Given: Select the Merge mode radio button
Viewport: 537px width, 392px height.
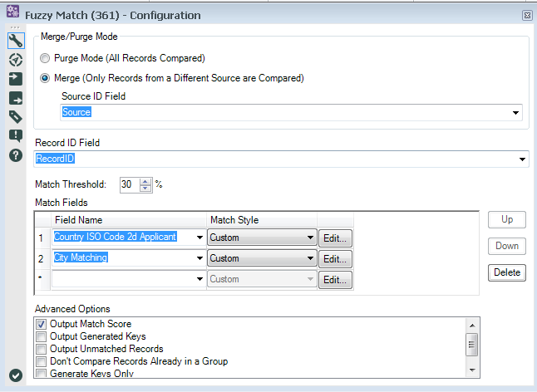Looking at the screenshot, I should click(x=46, y=79).
